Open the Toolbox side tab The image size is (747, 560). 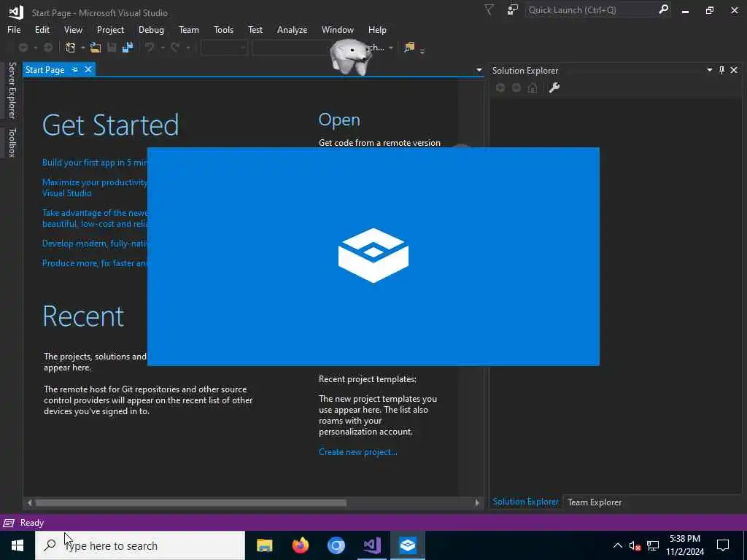(x=12, y=142)
